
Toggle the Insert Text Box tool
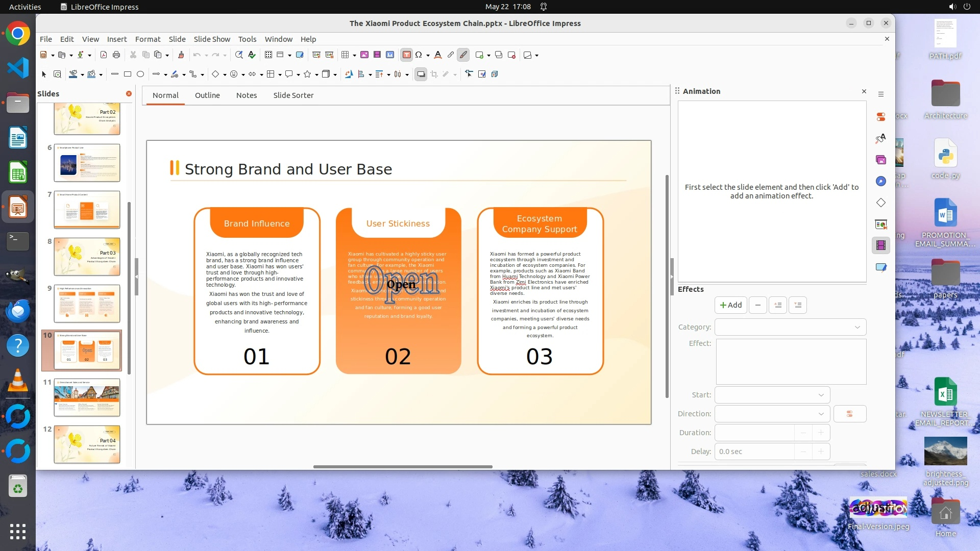406,55
